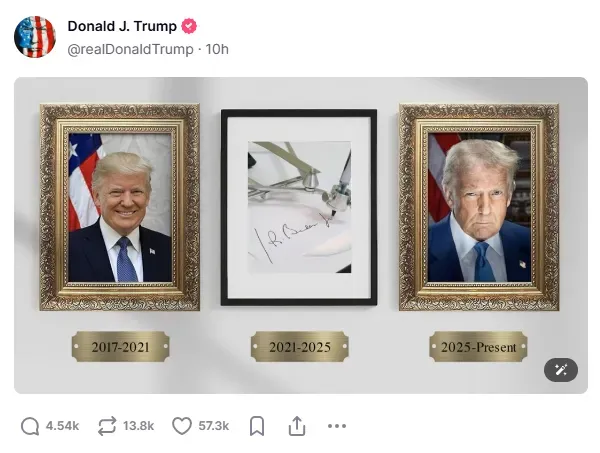Bookmark this post
600x453 pixels.
pyautogui.click(x=257, y=426)
